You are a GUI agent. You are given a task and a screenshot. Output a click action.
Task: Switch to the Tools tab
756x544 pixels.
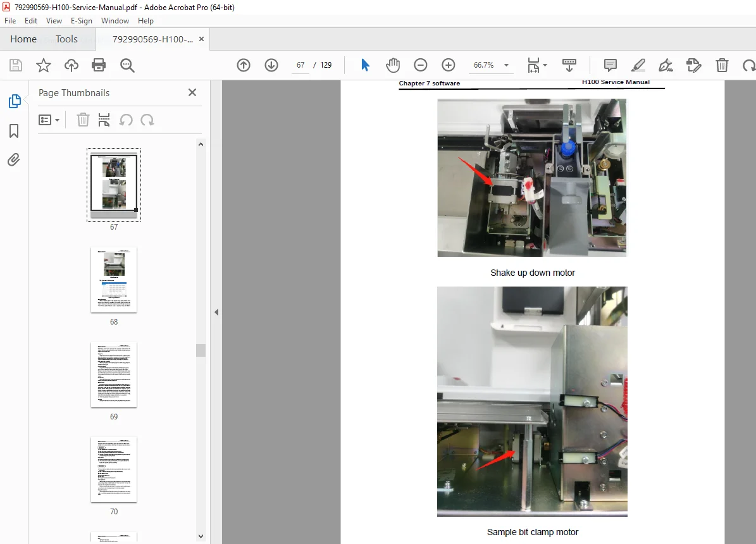[66, 39]
